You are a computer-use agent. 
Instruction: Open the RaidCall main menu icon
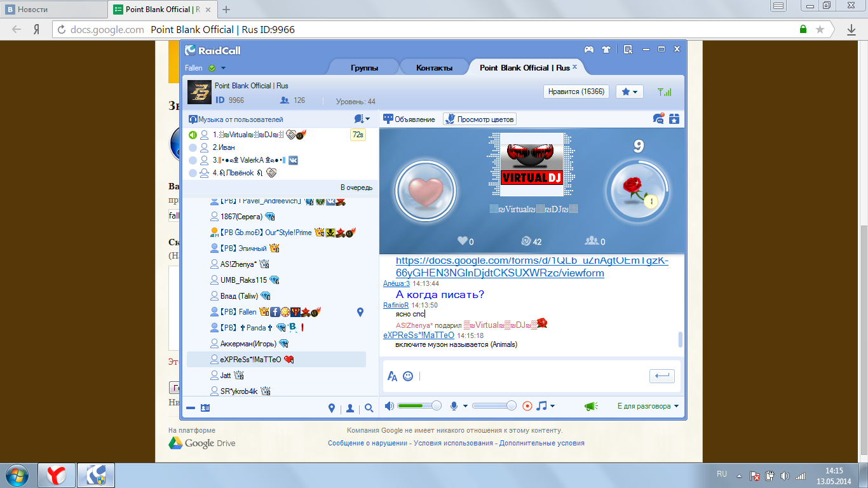628,50
